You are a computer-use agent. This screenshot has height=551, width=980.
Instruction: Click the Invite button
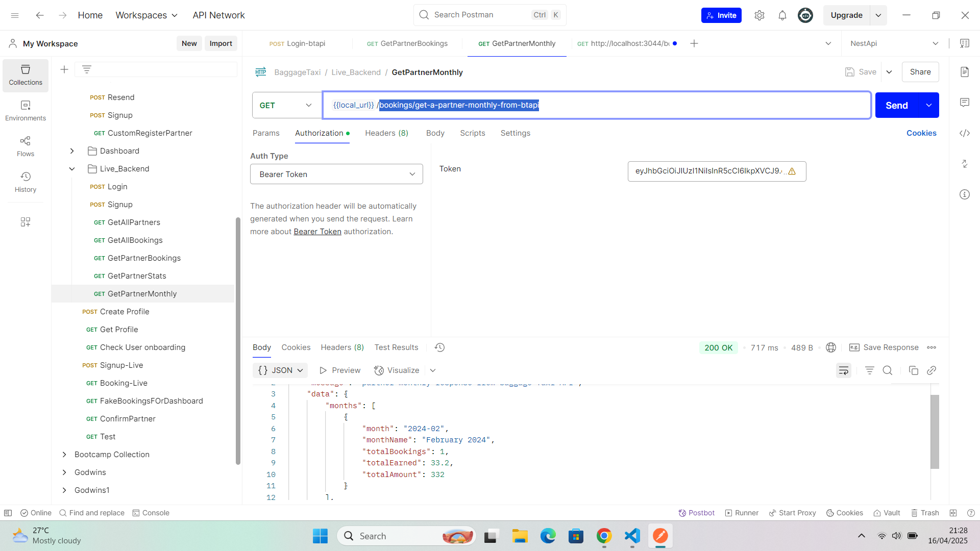[721, 15]
